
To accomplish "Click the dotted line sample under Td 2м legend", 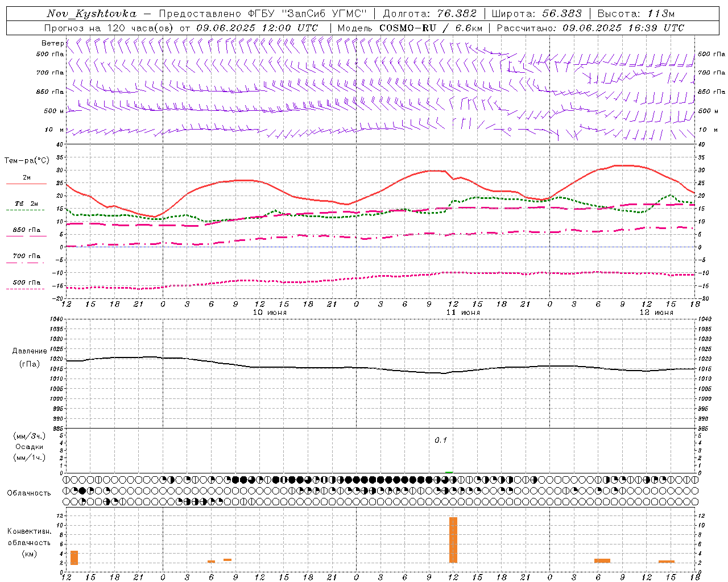I will 25,210.
